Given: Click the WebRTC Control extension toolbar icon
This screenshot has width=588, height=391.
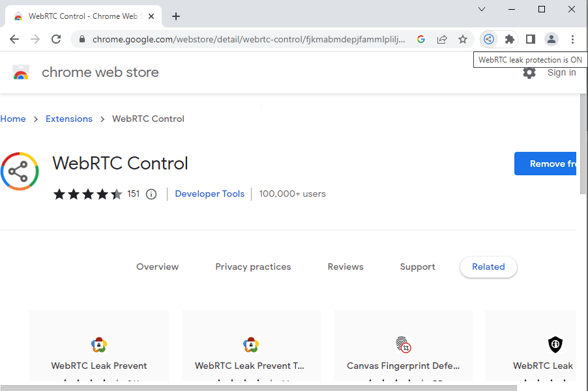Looking at the screenshot, I should (489, 39).
